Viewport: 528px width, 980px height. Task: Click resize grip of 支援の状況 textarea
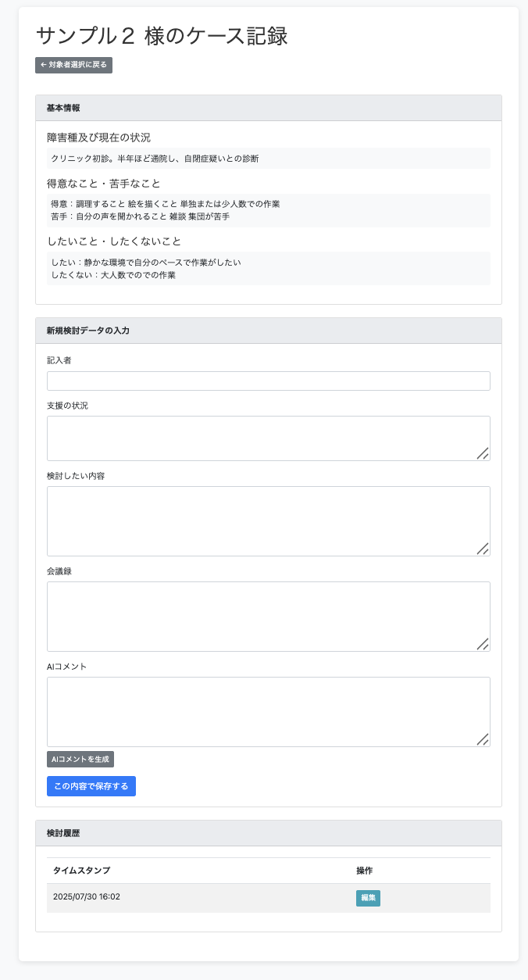pyautogui.click(x=483, y=453)
